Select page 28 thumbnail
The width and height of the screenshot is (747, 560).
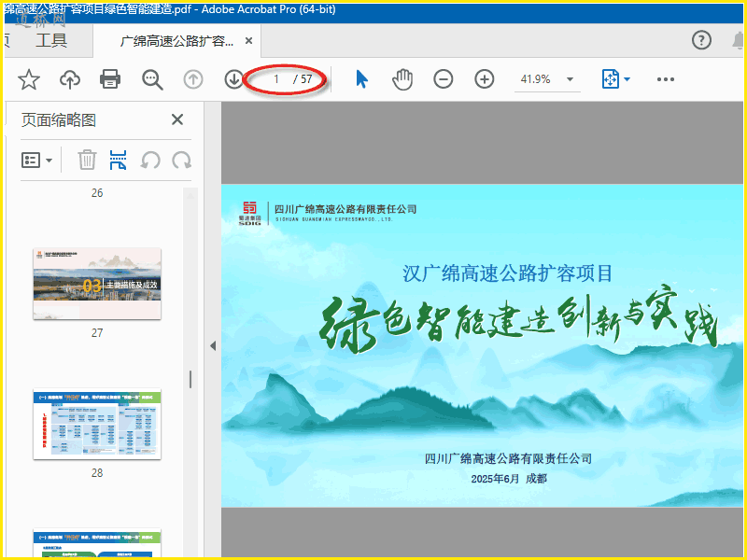(x=97, y=425)
